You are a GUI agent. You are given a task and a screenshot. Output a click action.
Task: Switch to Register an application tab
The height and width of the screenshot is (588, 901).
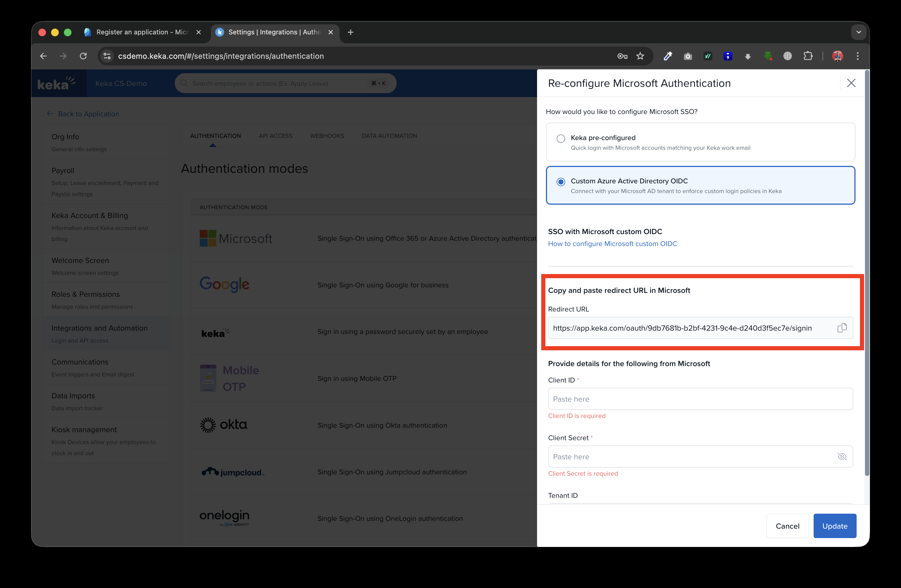[x=142, y=32]
